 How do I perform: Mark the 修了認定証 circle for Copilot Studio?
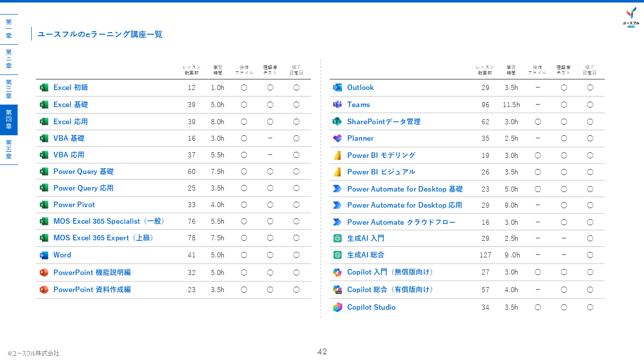coord(590,307)
